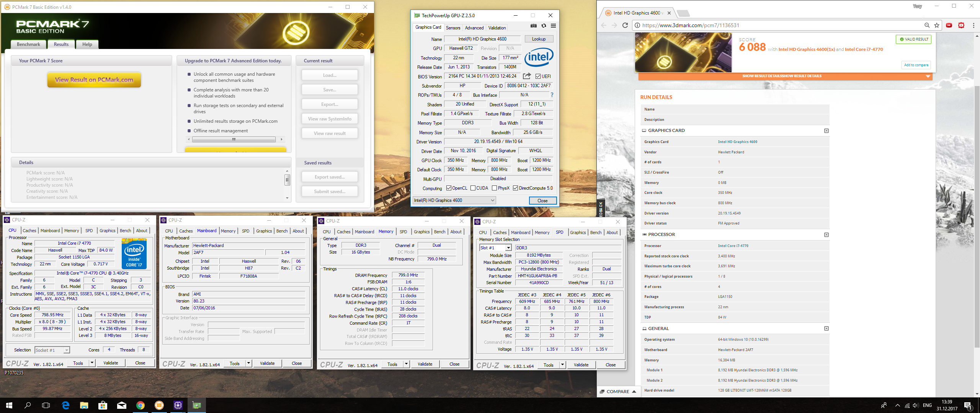
Task: Collapse the PROCESSOR section on 3dmark page
Action: click(x=826, y=235)
